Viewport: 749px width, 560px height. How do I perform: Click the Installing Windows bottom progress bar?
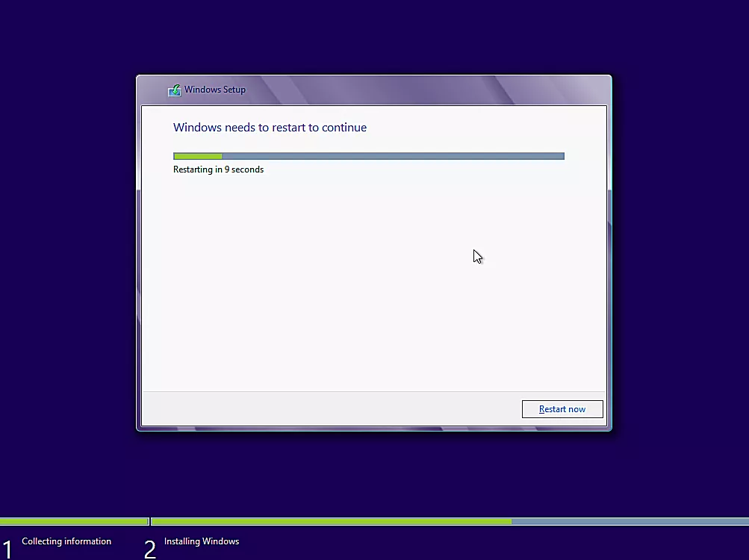pos(450,521)
